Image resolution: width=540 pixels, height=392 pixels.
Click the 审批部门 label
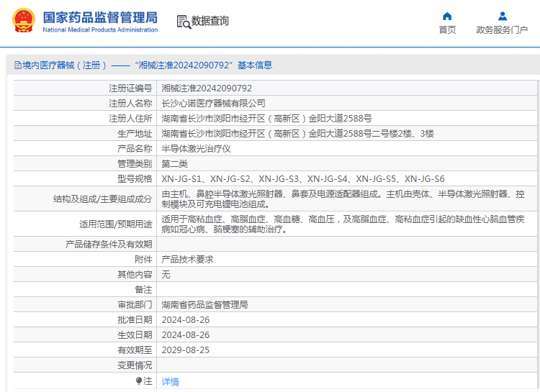point(135,305)
